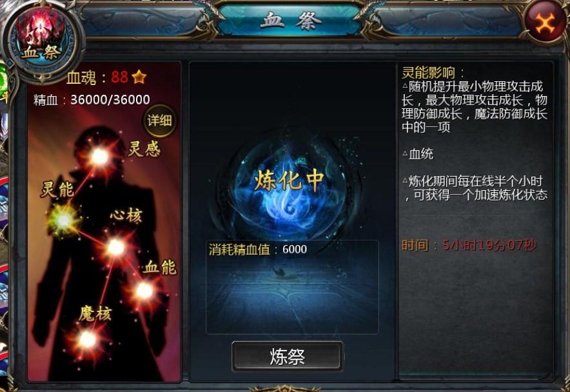The height and width of the screenshot is (392, 570).
Task: Open the 详细 details round button
Action: 159,121
